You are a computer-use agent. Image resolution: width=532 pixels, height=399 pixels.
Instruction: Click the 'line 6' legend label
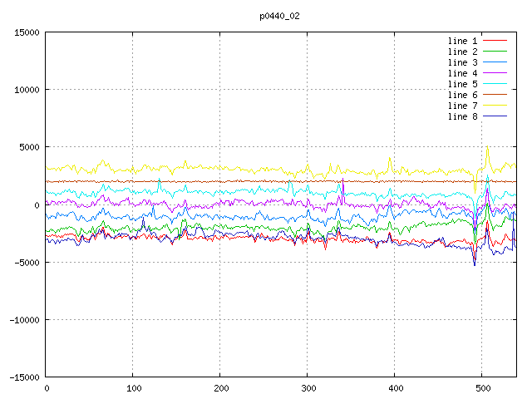(462, 95)
